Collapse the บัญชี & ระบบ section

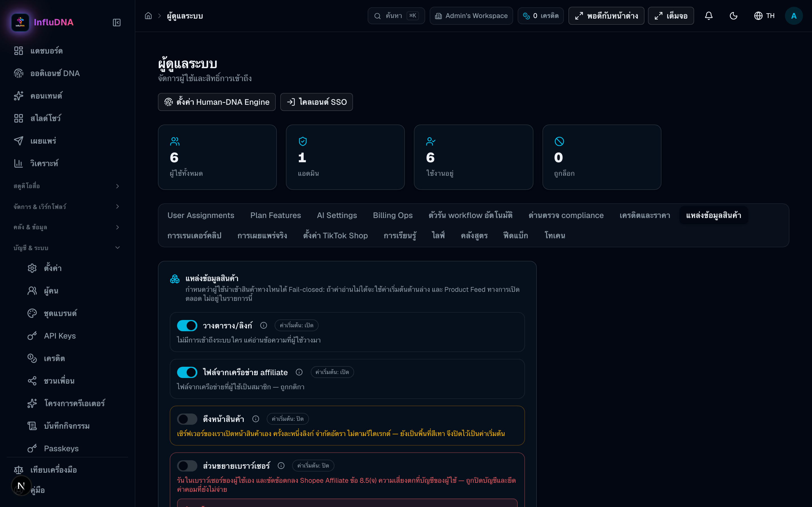(x=67, y=248)
